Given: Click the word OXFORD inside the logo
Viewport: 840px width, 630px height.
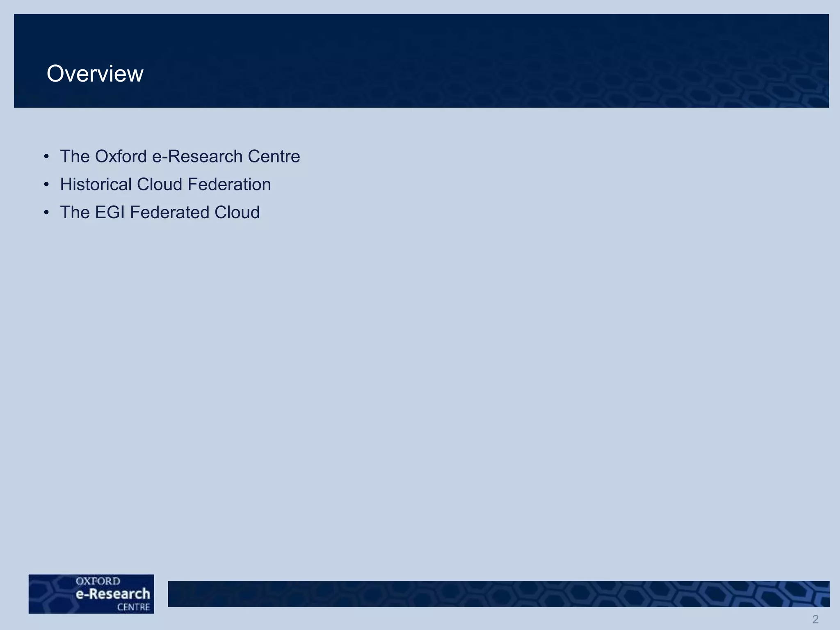Looking at the screenshot, I should (x=98, y=581).
